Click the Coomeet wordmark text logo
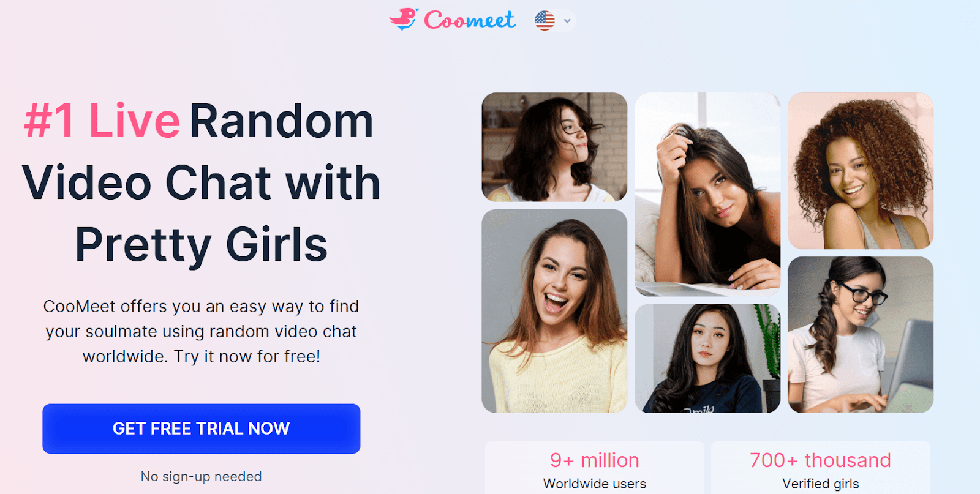The height and width of the screenshot is (494, 980). (470, 20)
